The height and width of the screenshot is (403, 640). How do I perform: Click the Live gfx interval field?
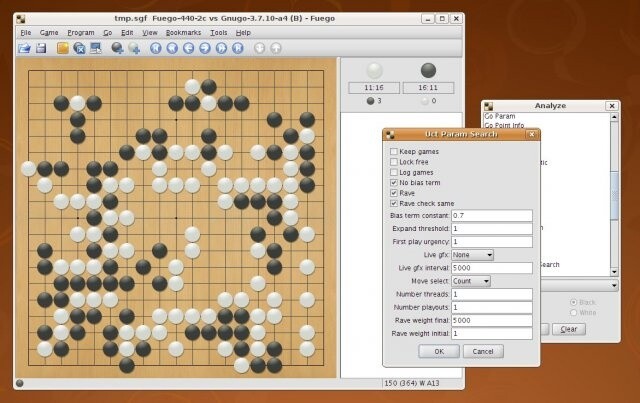tap(491, 268)
